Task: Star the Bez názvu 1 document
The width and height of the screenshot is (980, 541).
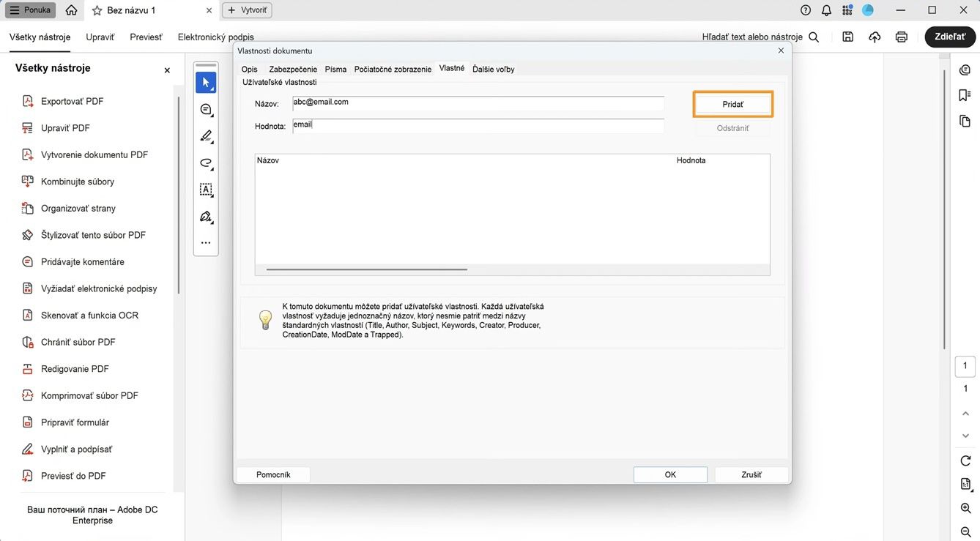Action: 97,11
